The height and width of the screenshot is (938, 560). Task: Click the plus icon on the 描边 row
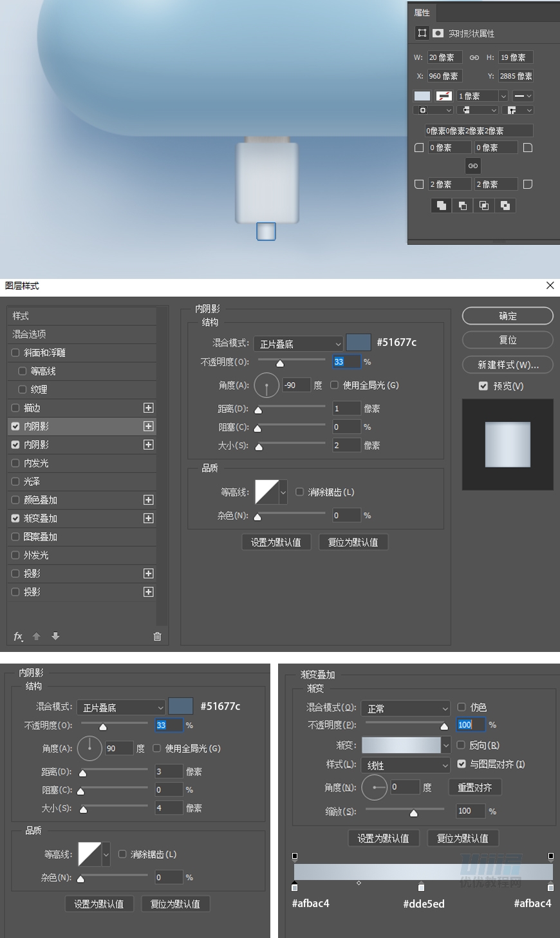(148, 408)
